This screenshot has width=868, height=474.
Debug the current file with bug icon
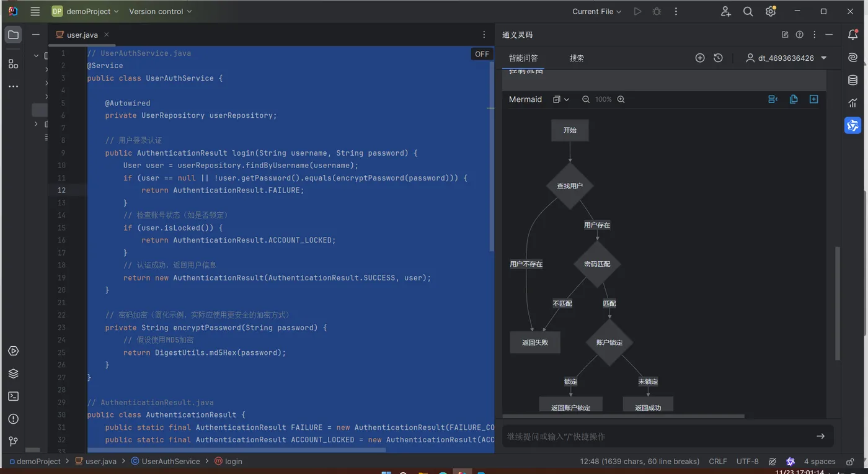(x=657, y=11)
